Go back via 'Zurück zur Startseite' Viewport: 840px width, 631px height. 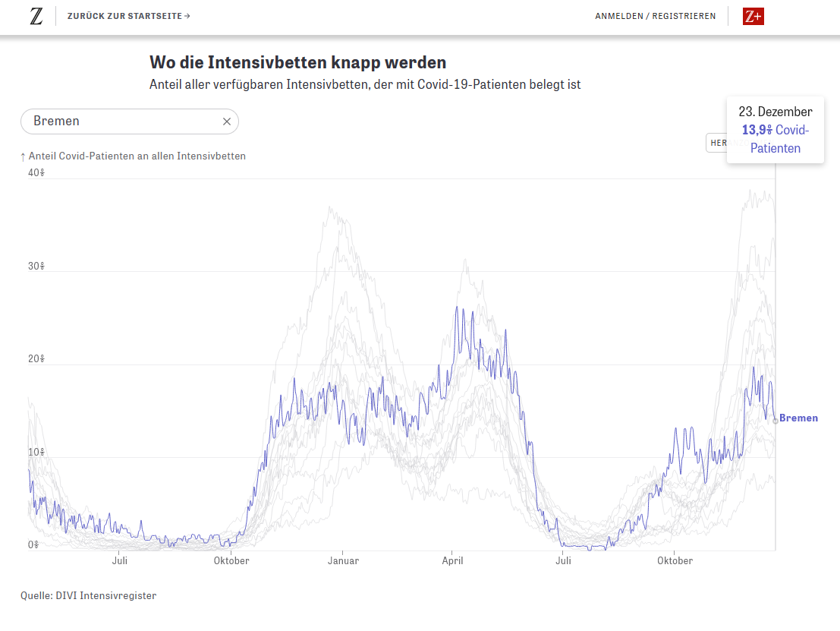pos(128,16)
